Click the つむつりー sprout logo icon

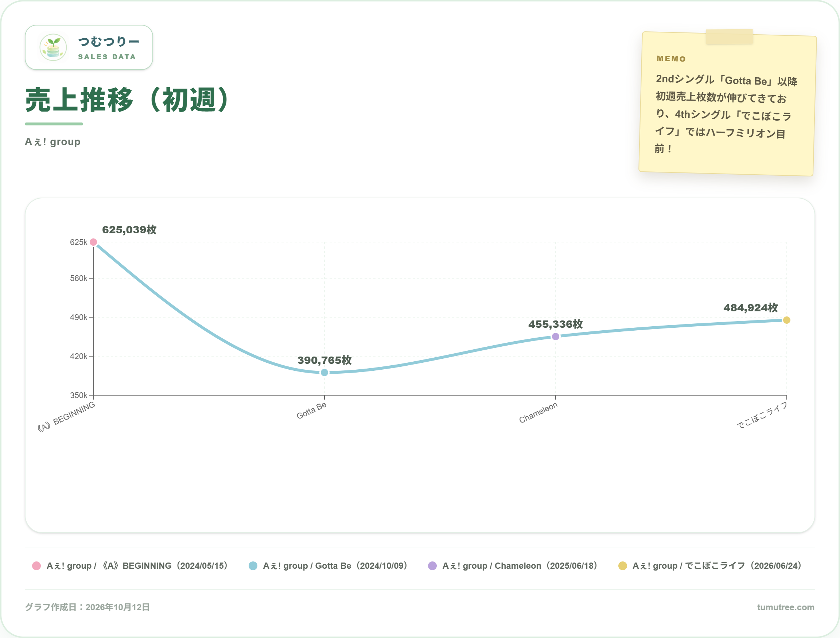click(53, 47)
